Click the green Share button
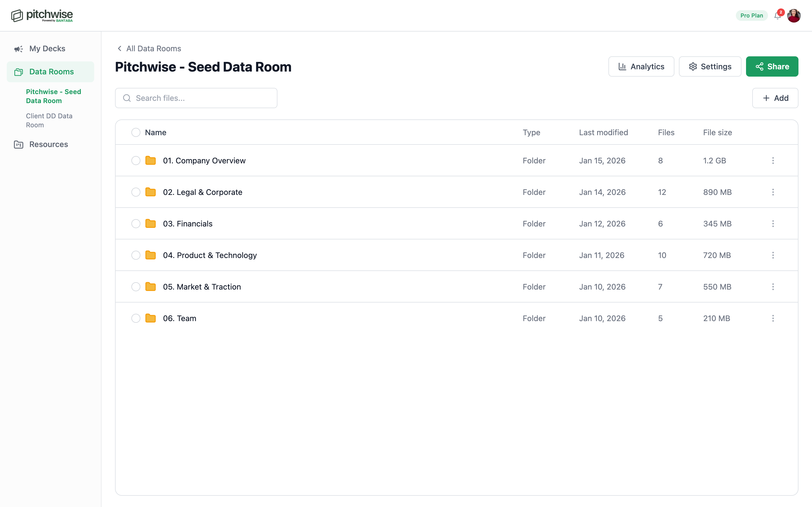Screen dimensions: 812x507 [772, 66]
